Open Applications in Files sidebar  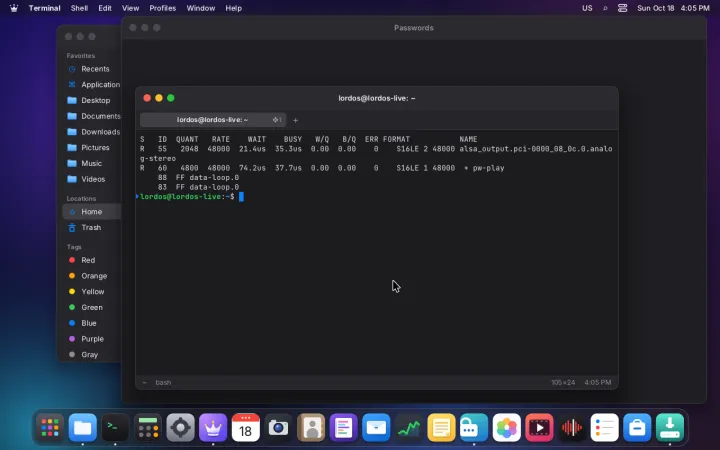pos(92,84)
